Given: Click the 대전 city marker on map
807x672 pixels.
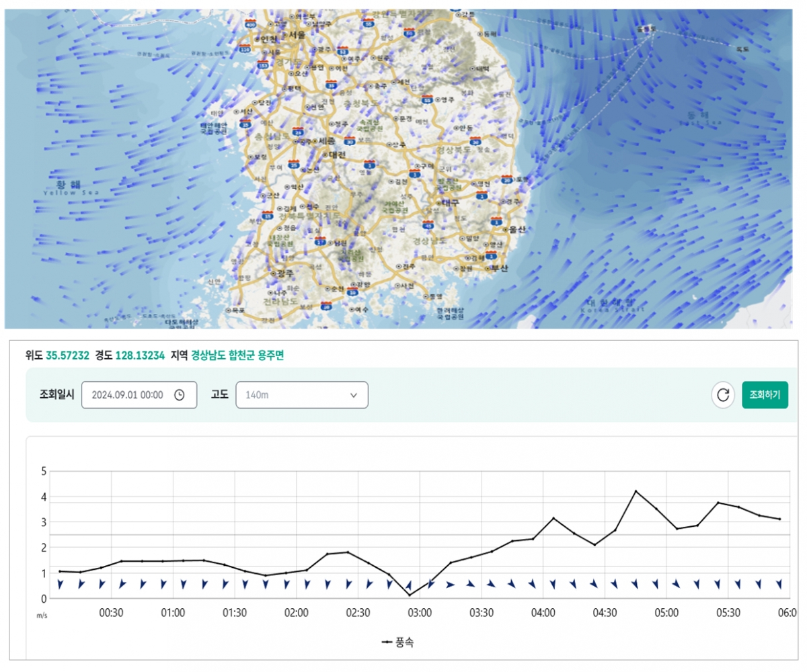Looking at the screenshot, I should coord(324,154).
